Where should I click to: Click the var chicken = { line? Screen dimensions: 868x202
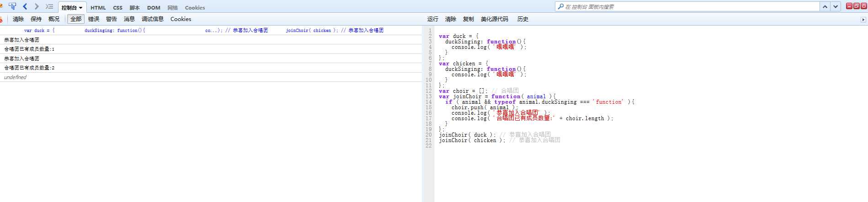[x=463, y=64]
